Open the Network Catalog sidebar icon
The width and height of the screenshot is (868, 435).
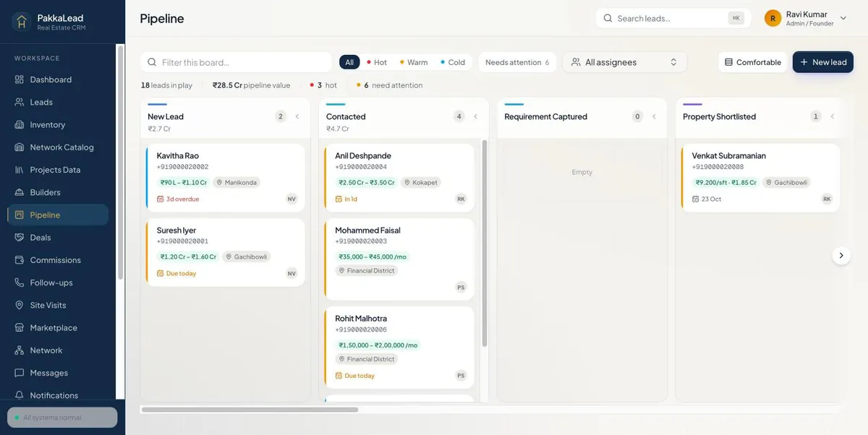coord(20,147)
